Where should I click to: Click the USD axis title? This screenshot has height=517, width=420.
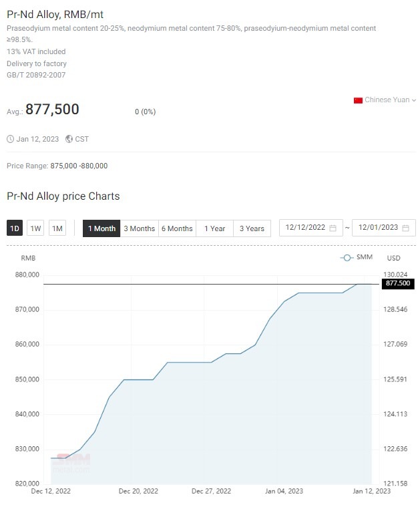[x=394, y=258]
